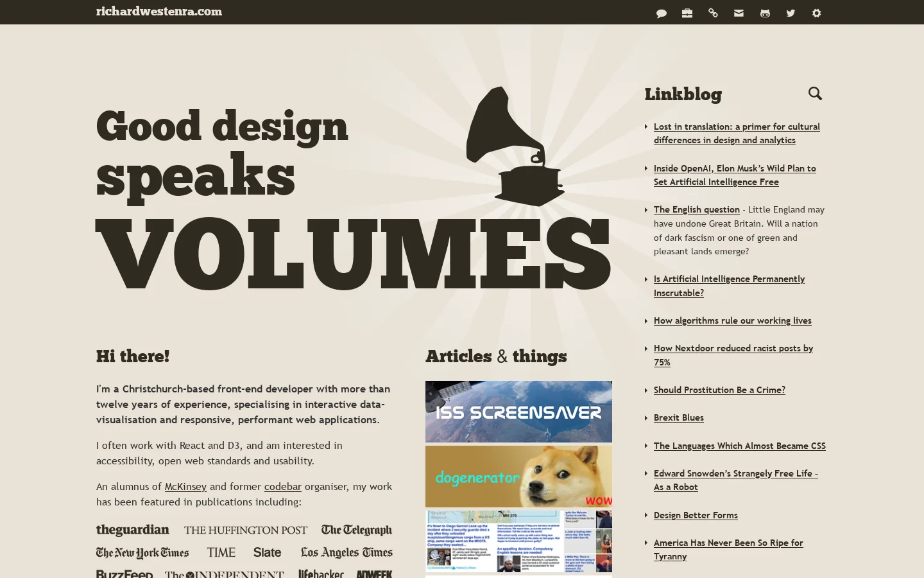924x578 pixels.
Task: Open the Linkblog search magnifier icon
Action: click(815, 94)
